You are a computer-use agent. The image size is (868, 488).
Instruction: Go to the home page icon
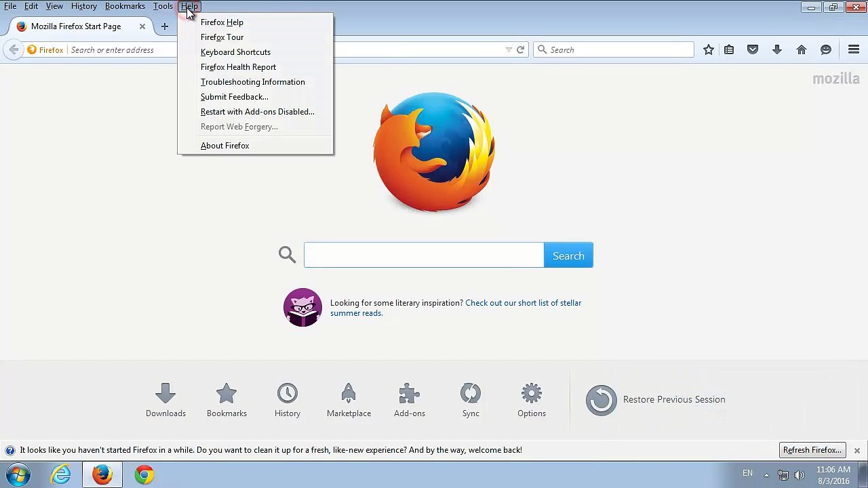(x=802, y=49)
